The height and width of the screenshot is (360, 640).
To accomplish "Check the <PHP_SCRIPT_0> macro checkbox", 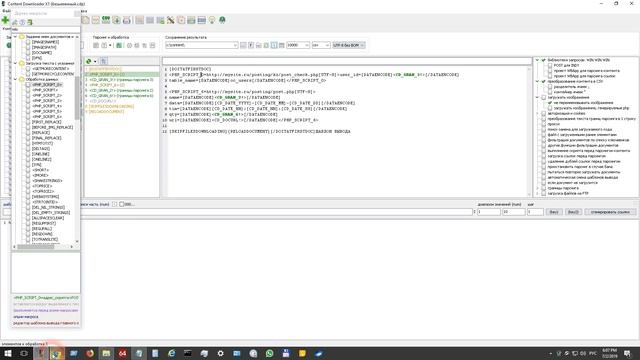I will (x=28, y=84).
